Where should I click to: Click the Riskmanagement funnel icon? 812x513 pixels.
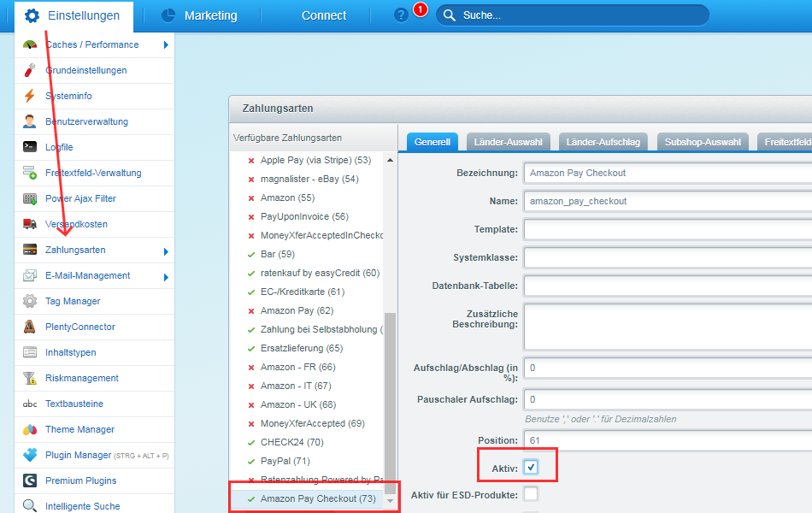click(x=30, y=378)
